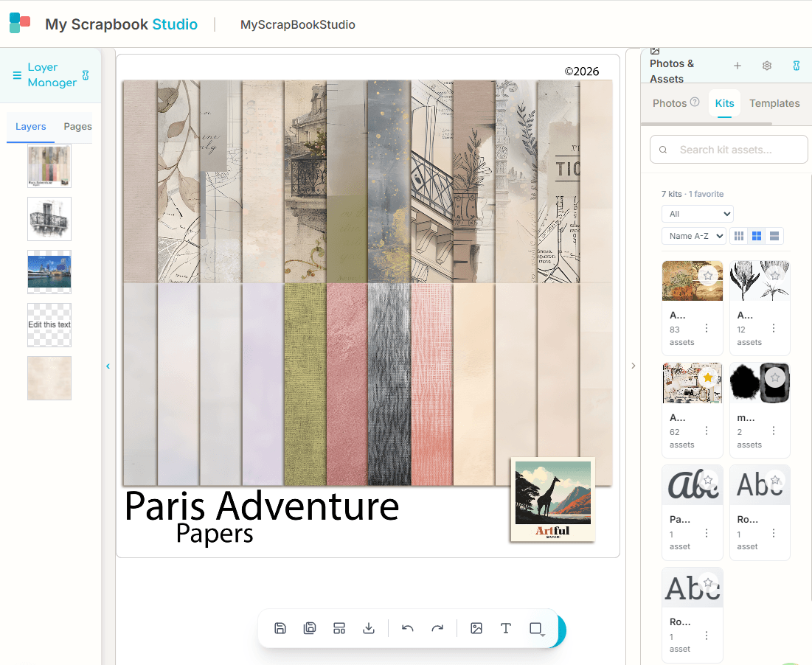Viewport: 812px width, 665px height.
Task: Insert an image onto the canvas
Action: tap(476, 628)
